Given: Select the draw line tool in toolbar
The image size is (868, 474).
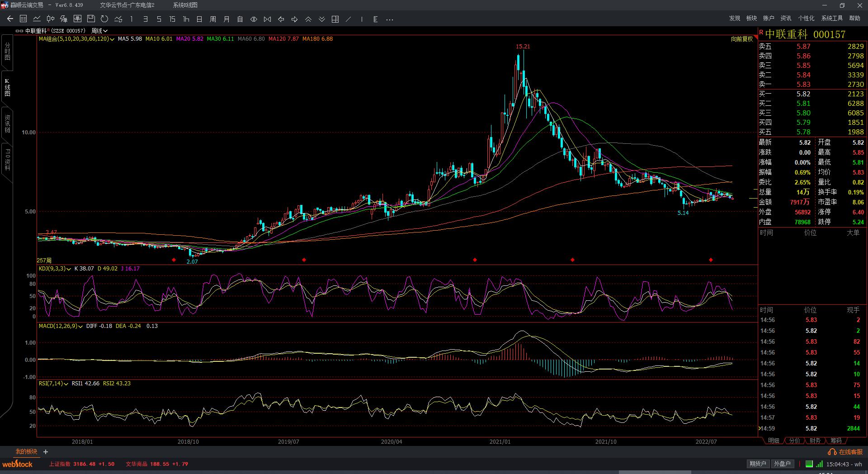Looking at the screenshot, I should [x=348, y=19].
